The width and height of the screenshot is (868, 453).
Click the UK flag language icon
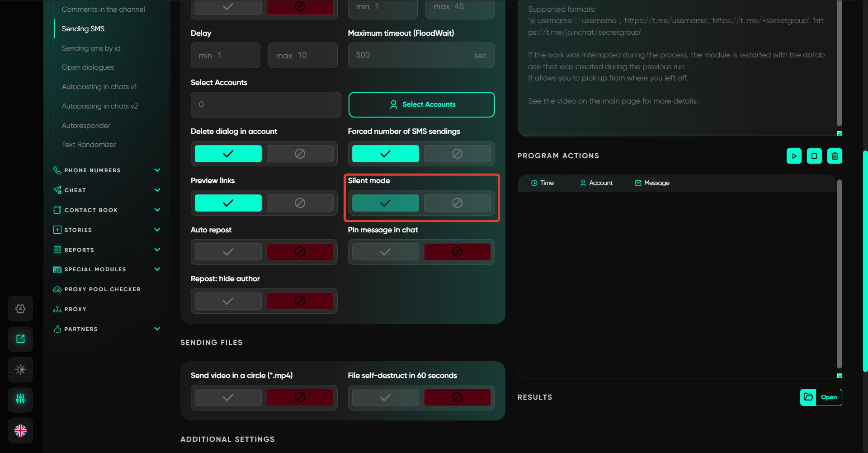(20, 430)
